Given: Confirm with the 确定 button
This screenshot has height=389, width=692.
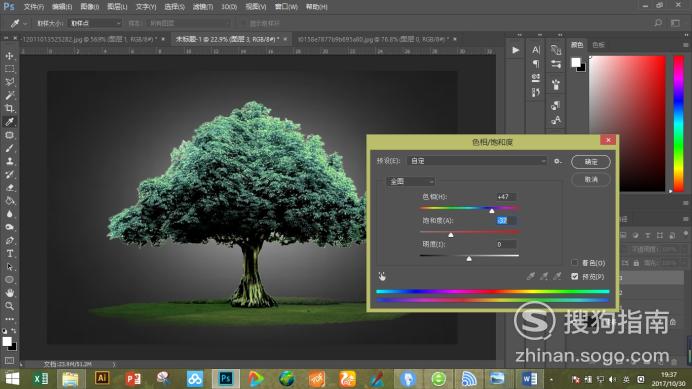Looking at the screenshot, I should 591,162.
